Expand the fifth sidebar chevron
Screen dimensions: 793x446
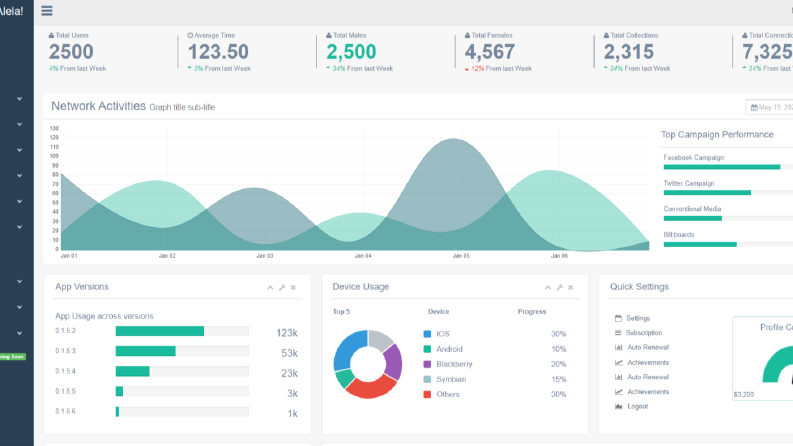click(20, 201)
